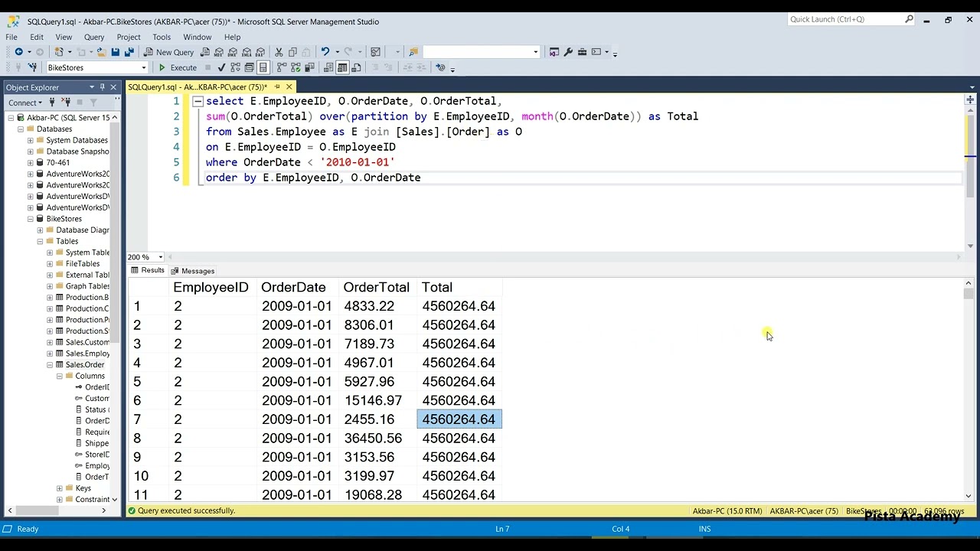Click the results grid vertical scrollbar

pyautogui.click(x=969, y=390)
